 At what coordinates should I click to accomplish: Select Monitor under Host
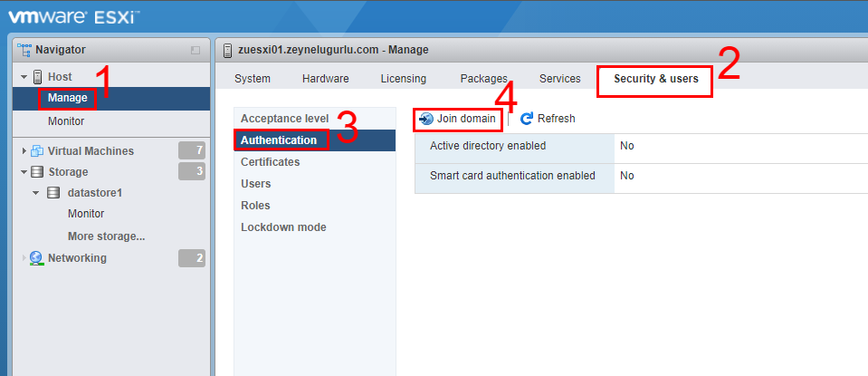pyautogui.click(x=66, y=121)
